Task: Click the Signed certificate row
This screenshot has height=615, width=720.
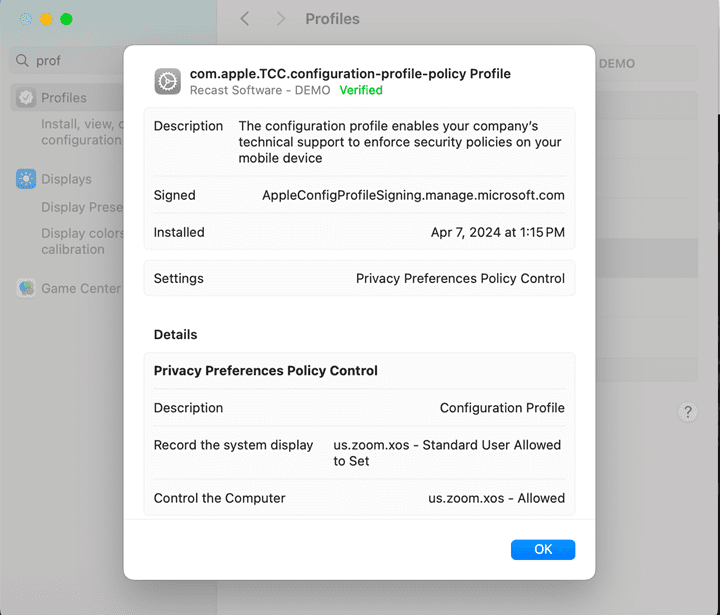Action: point(359,195)
